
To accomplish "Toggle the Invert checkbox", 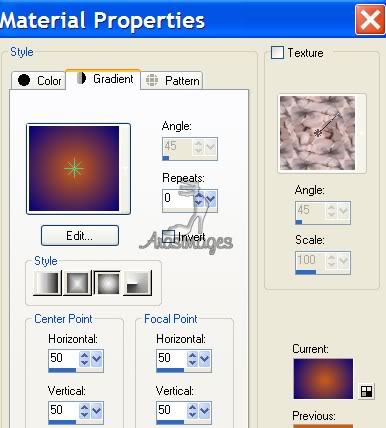I will click(169, 236).
